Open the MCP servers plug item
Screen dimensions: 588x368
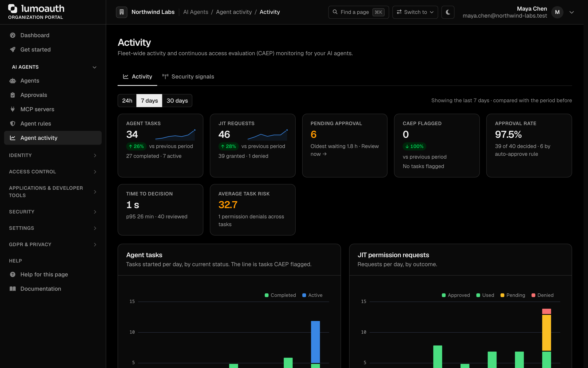[53, 109]
